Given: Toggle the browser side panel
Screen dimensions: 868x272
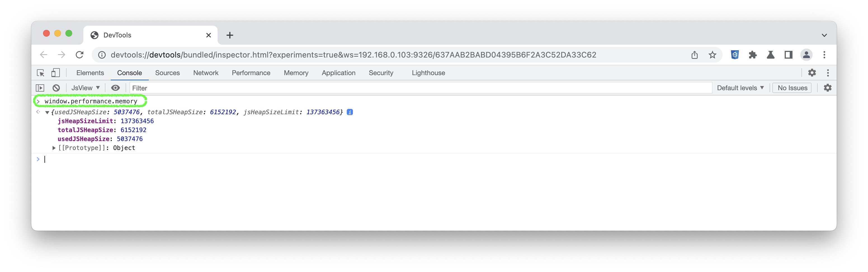Looking at the screenshot, I should [789, 55].
